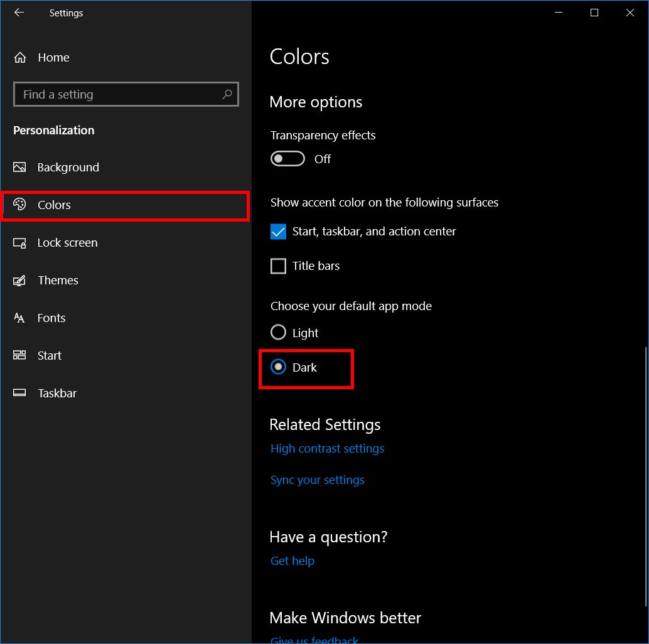The height and width of the screenshot is (644, 649).
Task: Toggle Transparency effects on
Action: [287, 158]
